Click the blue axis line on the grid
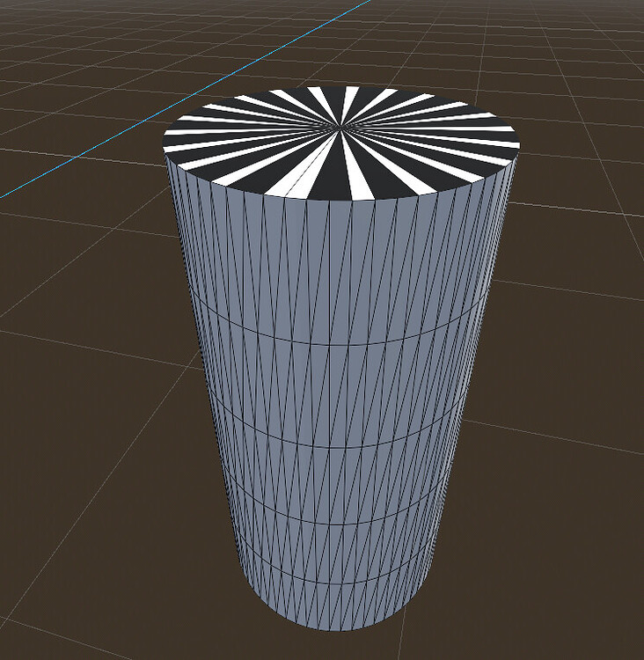The height and width of the screenshot is (660, 644). tap(186, 99)
